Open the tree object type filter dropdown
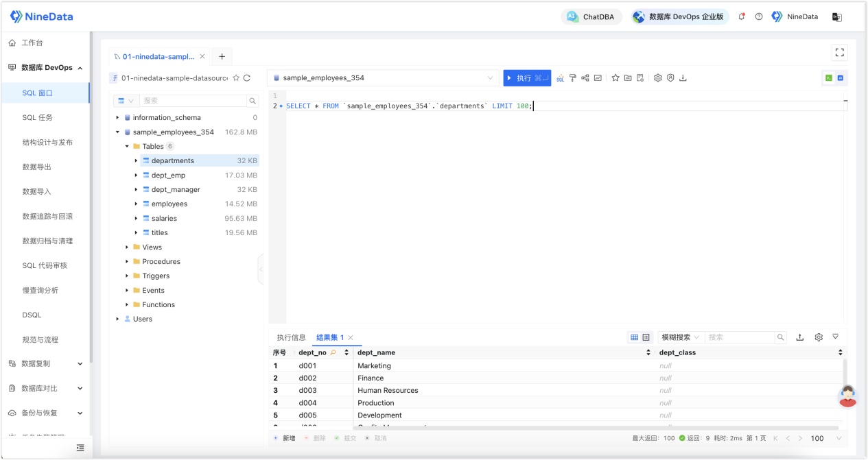The image size is (868, 460). tap(127, 101)
